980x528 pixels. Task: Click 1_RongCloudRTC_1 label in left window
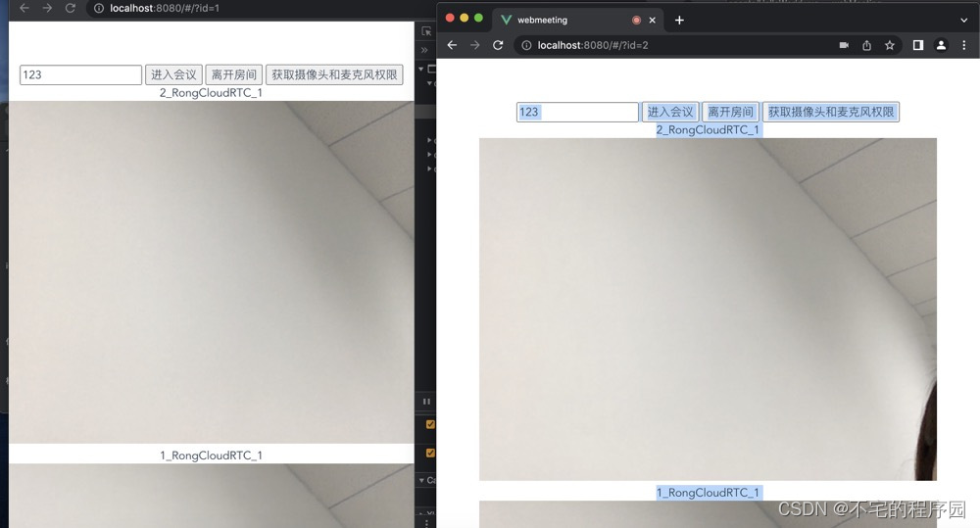tap(212, 456)
